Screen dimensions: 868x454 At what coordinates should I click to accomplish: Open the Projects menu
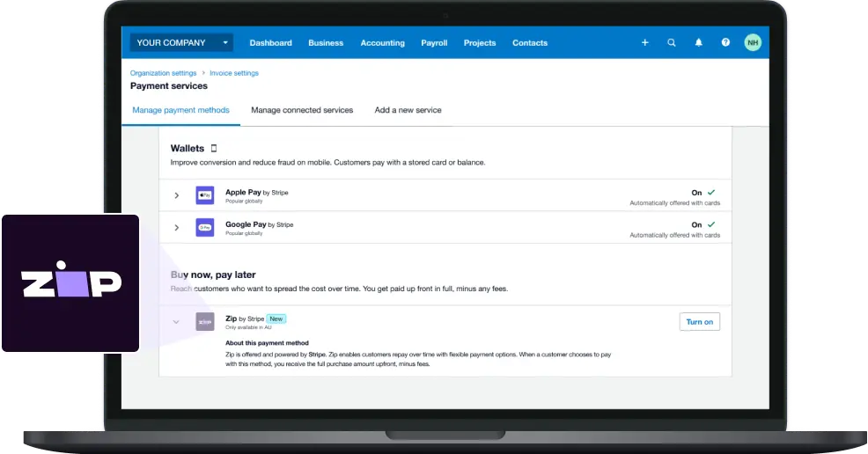coord(480,42)
